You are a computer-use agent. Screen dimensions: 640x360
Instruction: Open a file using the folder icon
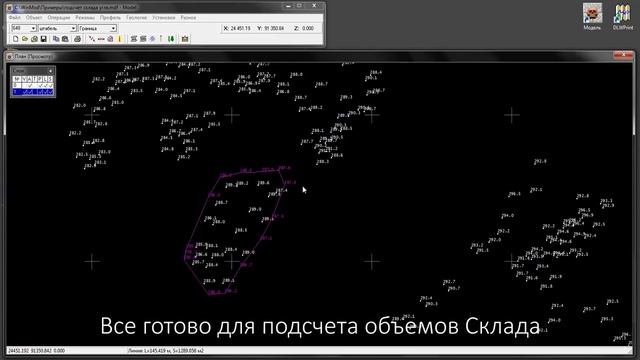[x=25, y=39]
